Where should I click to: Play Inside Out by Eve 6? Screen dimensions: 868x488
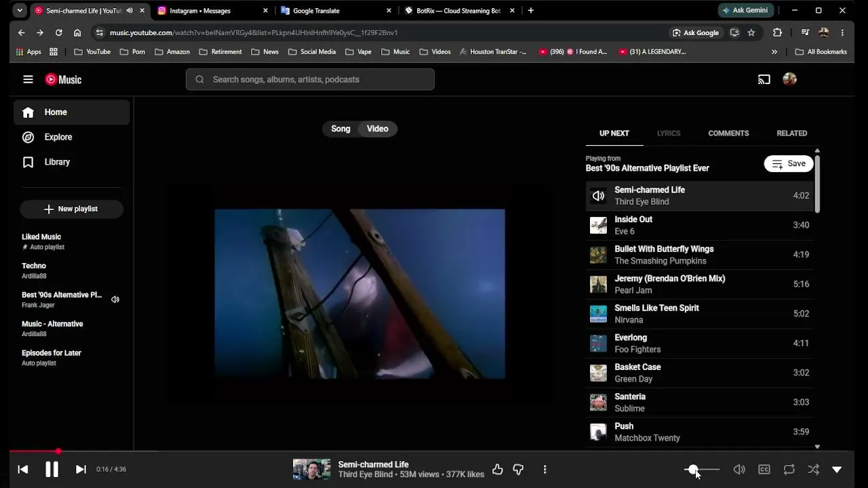(x=699, y=225)
